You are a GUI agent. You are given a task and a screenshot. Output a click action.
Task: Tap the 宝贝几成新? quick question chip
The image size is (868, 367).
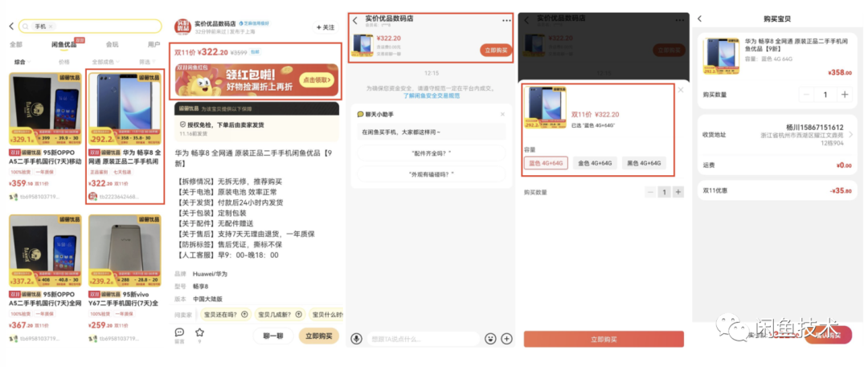[x=280, y=315]
